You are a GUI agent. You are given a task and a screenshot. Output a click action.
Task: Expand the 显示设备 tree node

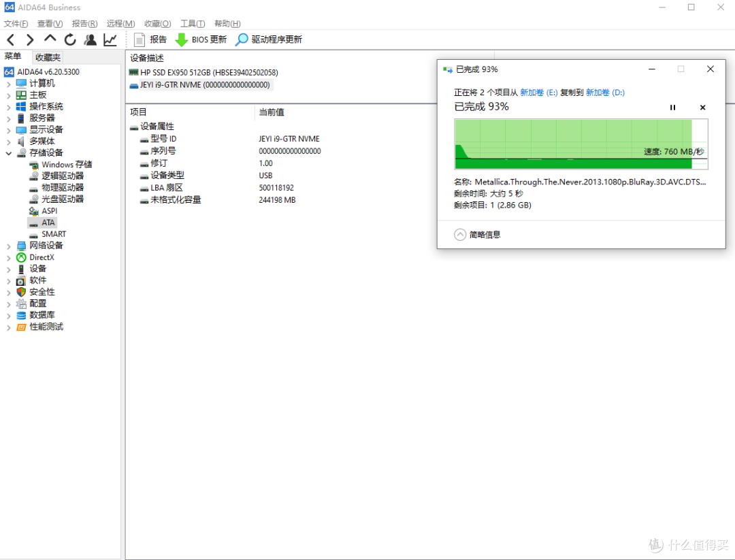[x=8, y=130]
